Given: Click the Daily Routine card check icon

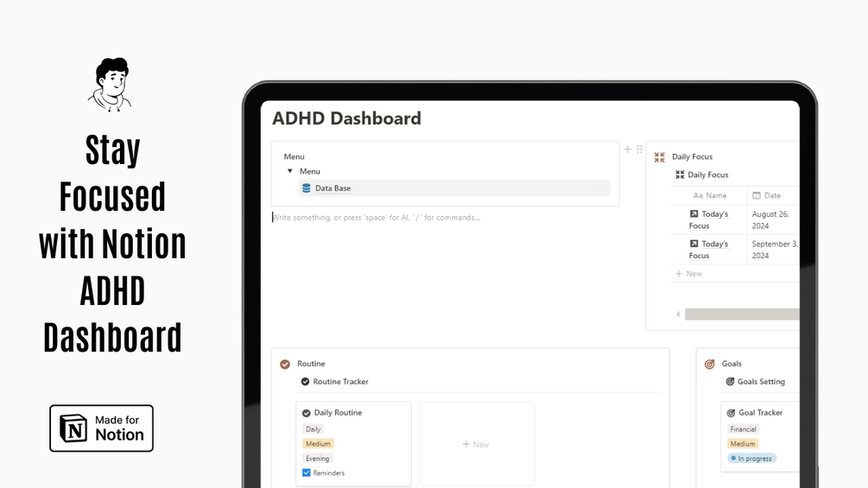Looking at the screenshot, I should tap(306, 414).
